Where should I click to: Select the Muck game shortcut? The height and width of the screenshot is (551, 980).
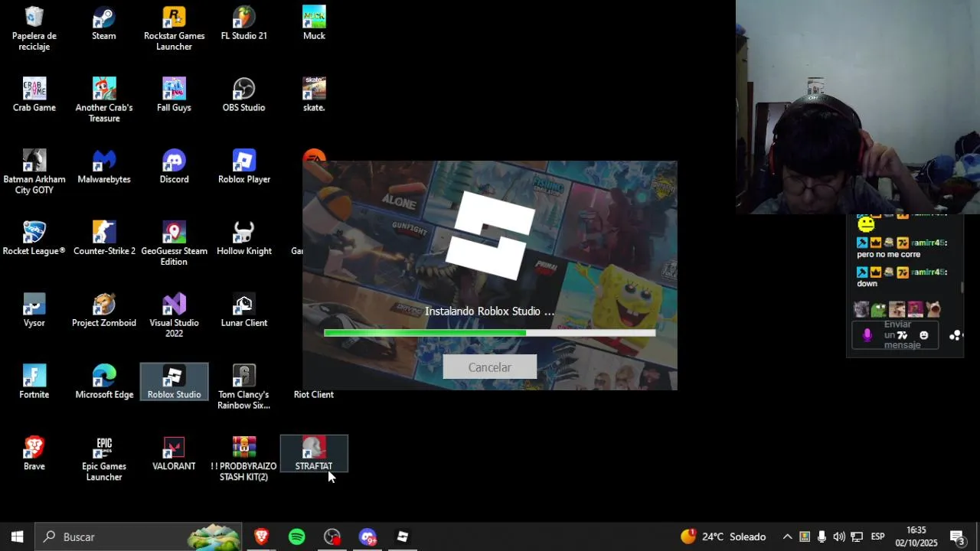point(314,24)
